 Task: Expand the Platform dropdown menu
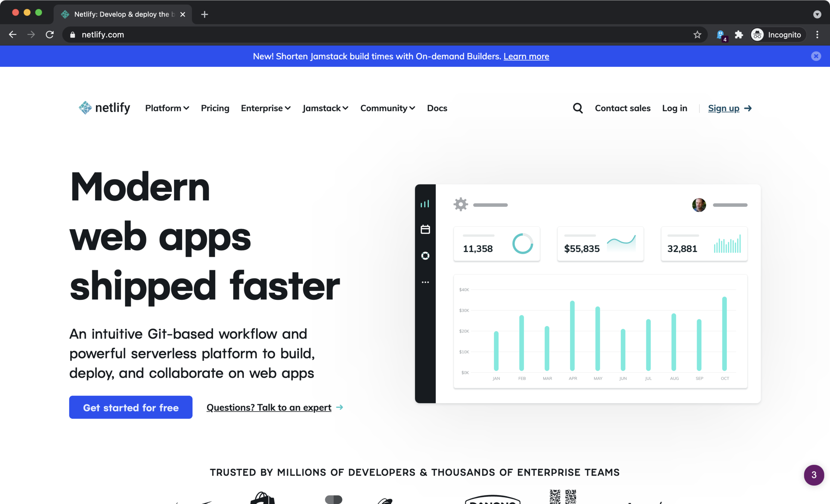click(167, 108)
